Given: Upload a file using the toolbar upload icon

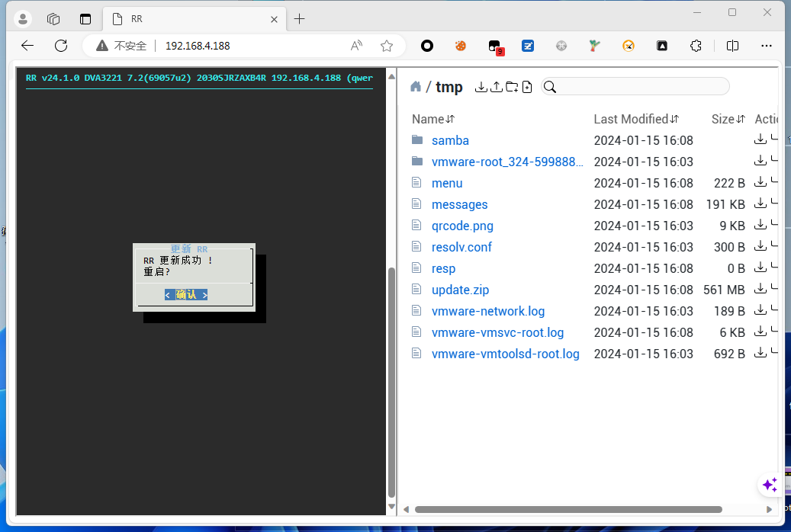Looking at the screenshot, I should (x=497, y=87).
